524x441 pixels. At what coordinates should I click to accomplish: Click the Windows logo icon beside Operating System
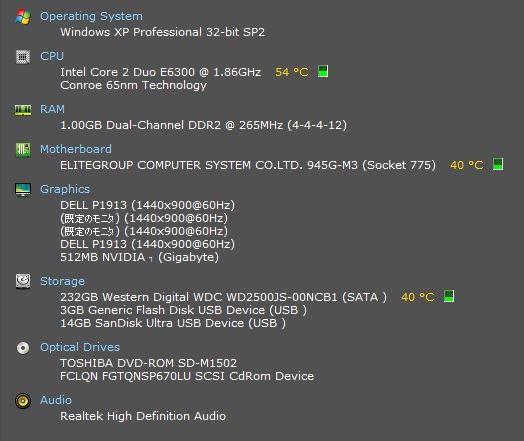(x=23, y=16)
